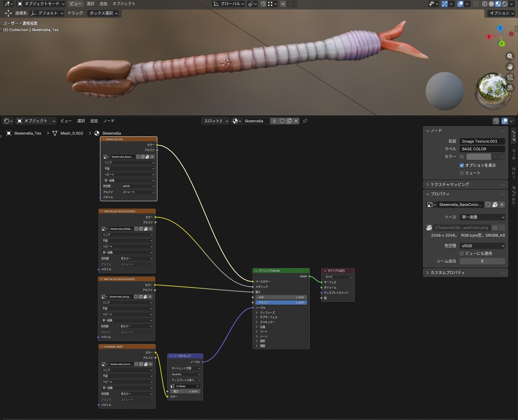Screen dimensions: 518x420
Task: Click the Mesh_0.002 breadcrumb
Action: point(72,133)
